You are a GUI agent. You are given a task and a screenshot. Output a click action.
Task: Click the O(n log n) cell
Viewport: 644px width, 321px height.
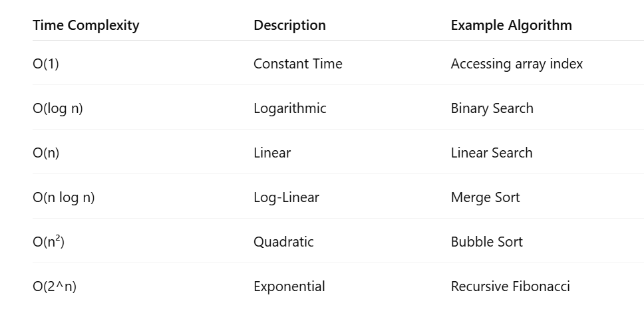pos(64,197)
